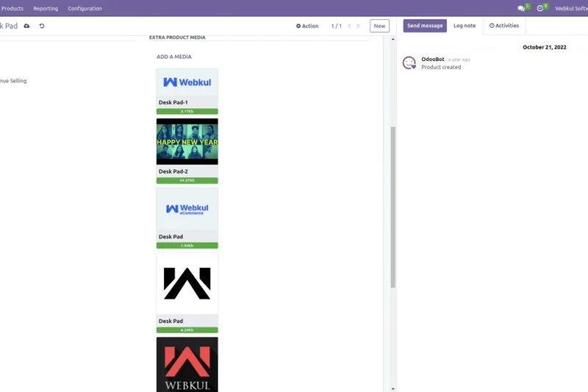Click the form scrollbar down arrow
This screenshot has height=392, width=588.
point(393,389)
